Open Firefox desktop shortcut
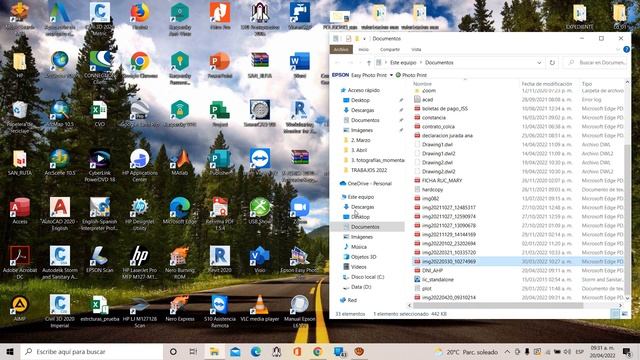This screenshot has height=360, width=640. (140, 16)
